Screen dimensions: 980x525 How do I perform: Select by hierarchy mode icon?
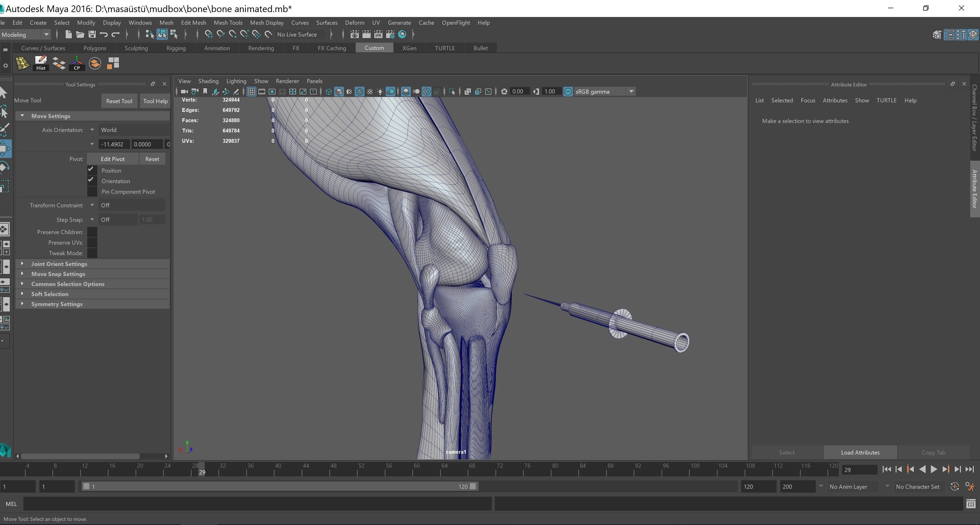point(150,34)
